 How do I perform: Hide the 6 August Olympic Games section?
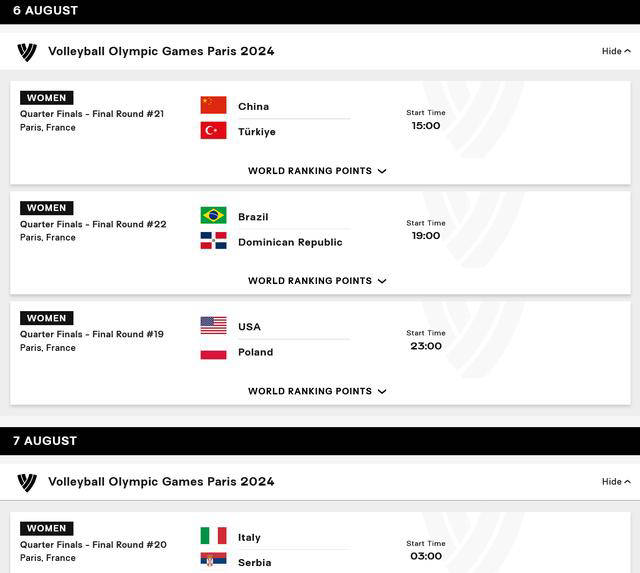coord(616,51)
